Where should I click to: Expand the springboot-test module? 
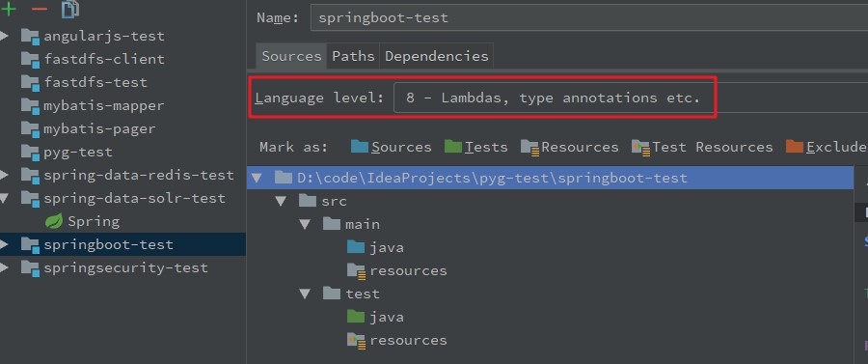point(5,244)
